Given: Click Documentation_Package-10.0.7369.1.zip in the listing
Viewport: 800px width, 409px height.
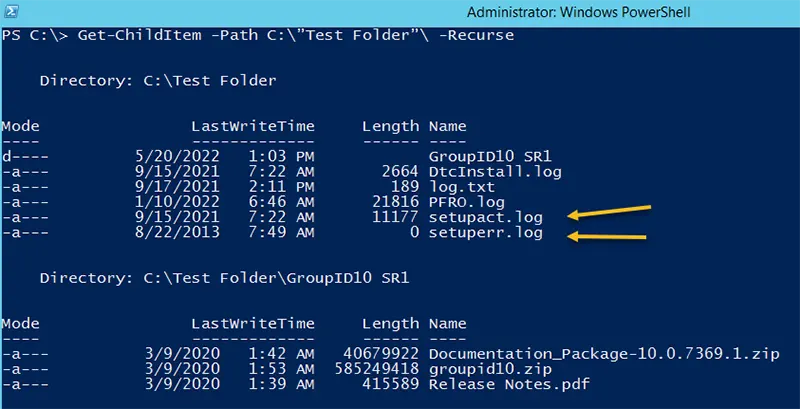Looking at the screenshot, I should point(604,354).
